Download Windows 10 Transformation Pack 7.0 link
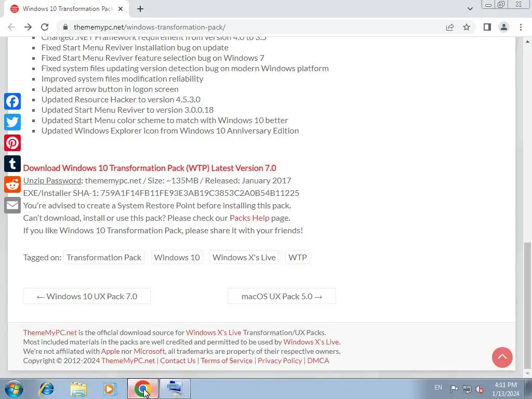The height and width of the screenshot is (399, 532). click(x=150, y=168)
